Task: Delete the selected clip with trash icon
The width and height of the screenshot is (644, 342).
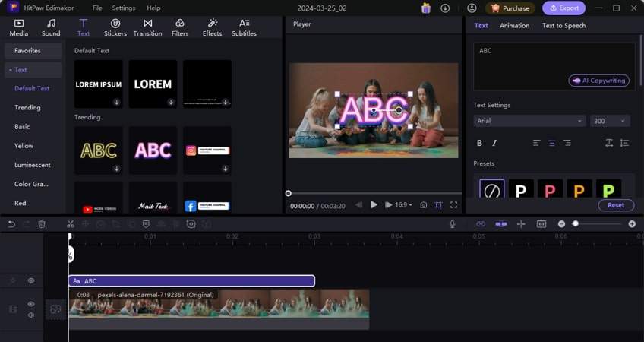Action: click(x=42, y=224)
